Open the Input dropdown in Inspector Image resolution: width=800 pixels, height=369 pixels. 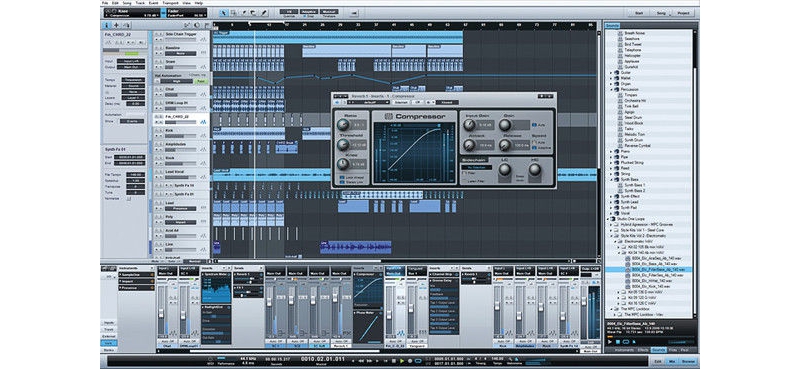tap(131, 61)
